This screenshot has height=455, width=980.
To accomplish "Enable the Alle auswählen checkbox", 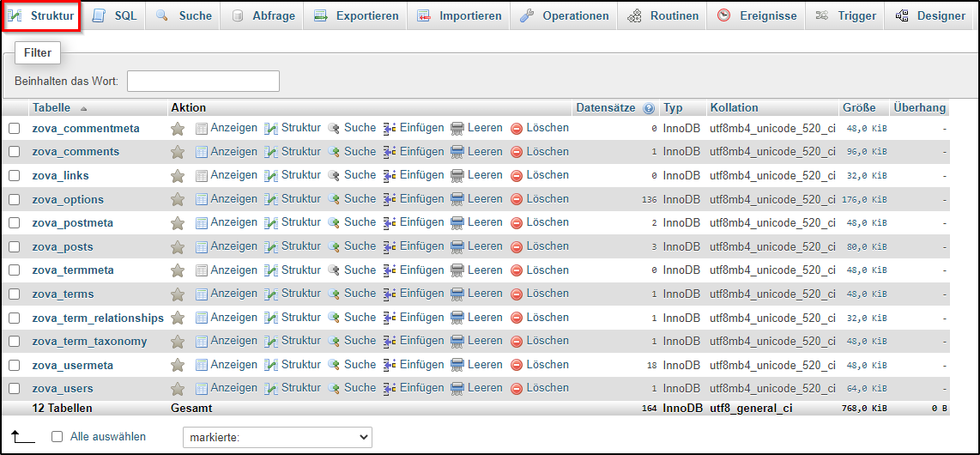I will point(57,437).
